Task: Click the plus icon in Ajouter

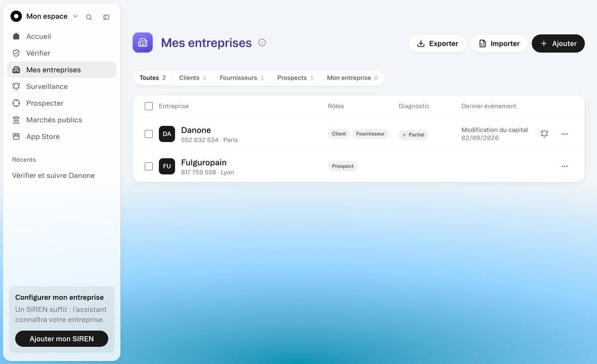Action: [x=544, y=43]
